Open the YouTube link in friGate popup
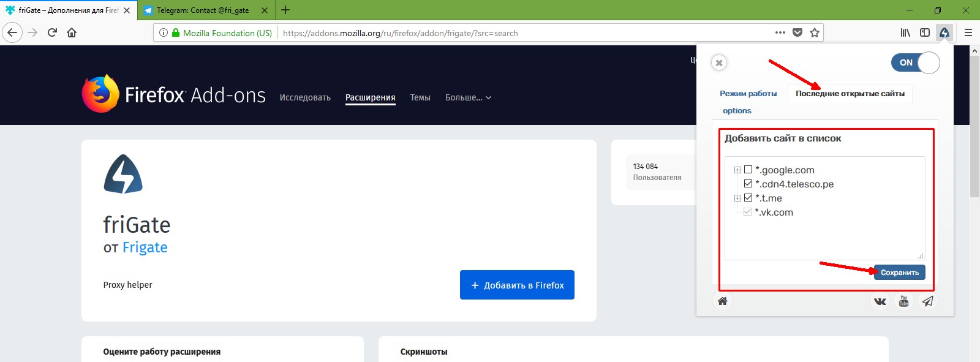This screenshot has width=980, height=362. click(904, 301)
